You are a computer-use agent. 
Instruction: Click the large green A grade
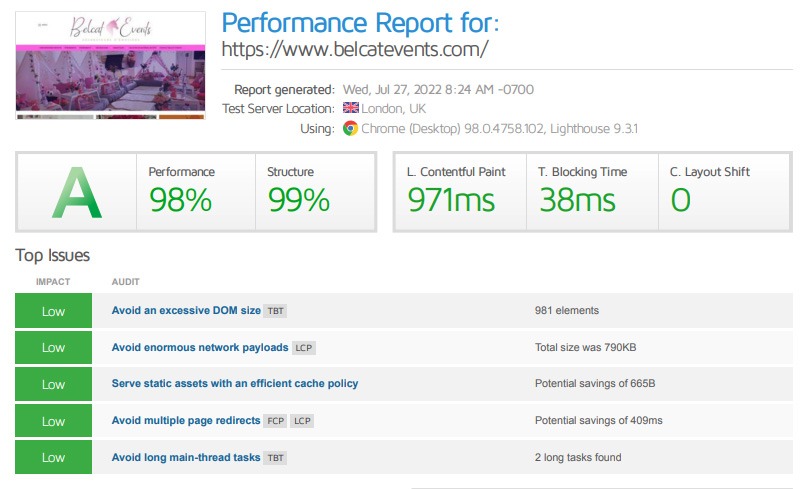point(76,192)
